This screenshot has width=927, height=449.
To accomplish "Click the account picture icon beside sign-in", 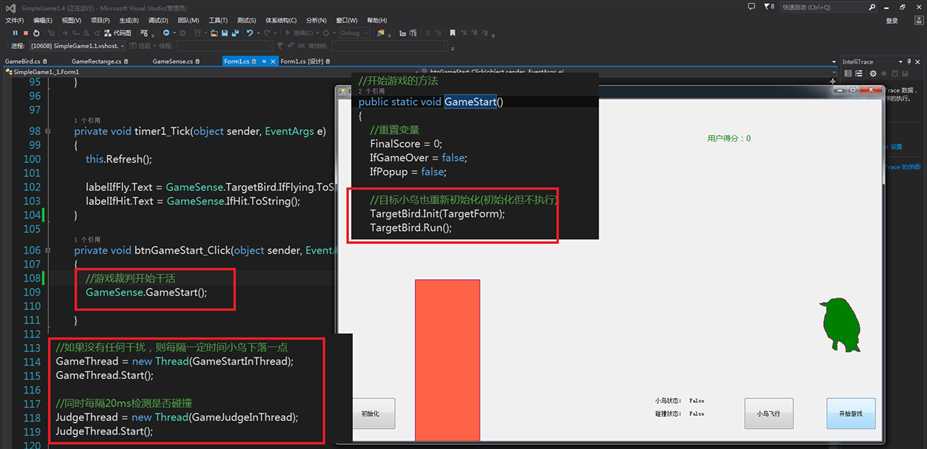I will click(x=919, y=20).
